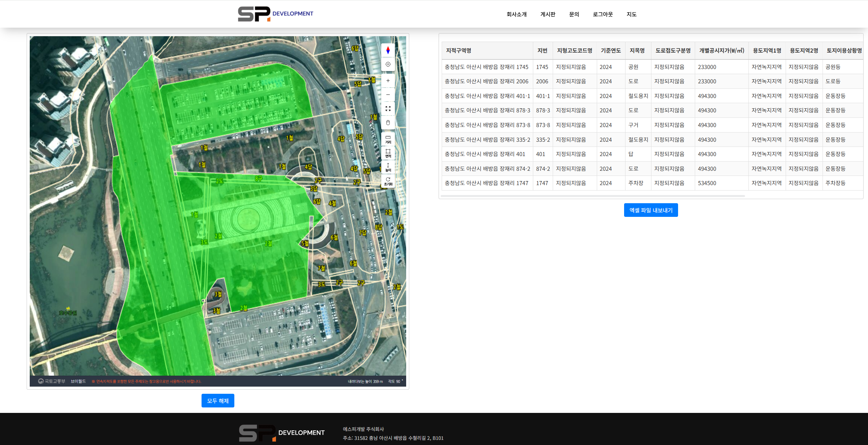Select the mouse pan tool icon

[x=388, y=123]
